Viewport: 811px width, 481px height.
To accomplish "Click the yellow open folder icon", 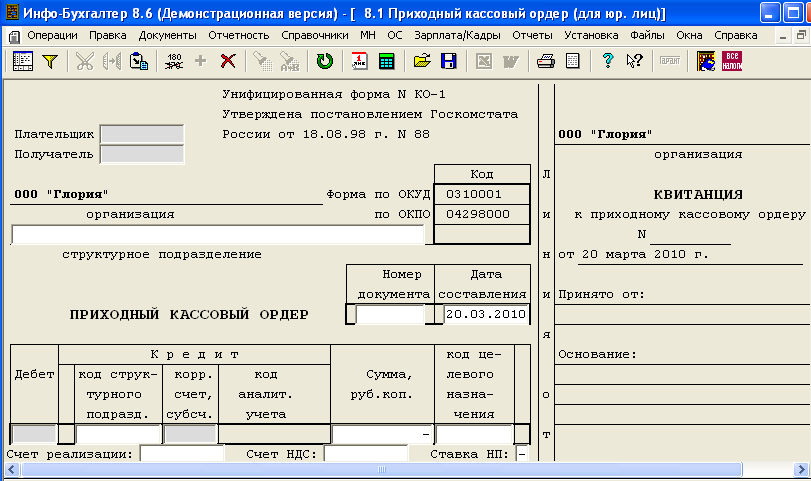I will coord(422,61).
